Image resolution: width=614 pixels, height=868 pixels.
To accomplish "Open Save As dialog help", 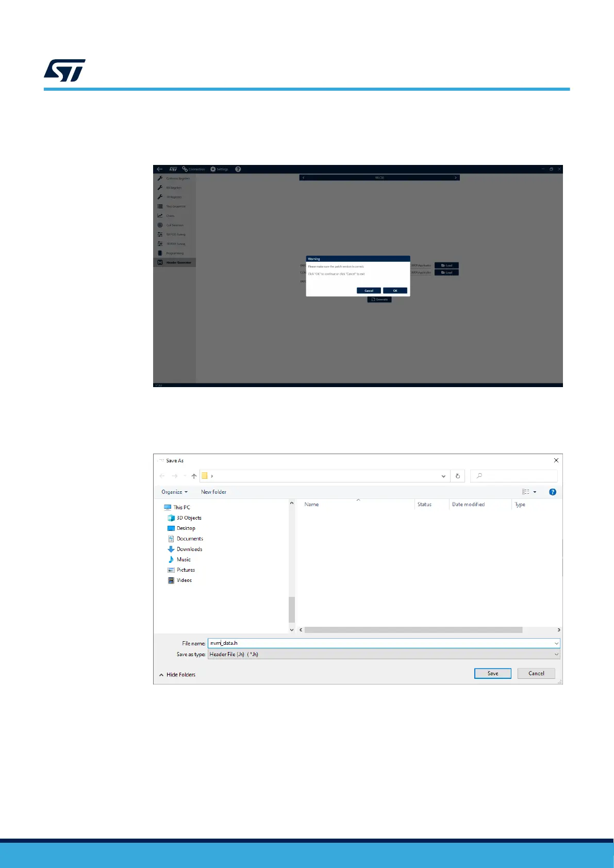I will [x=553, y=492].
